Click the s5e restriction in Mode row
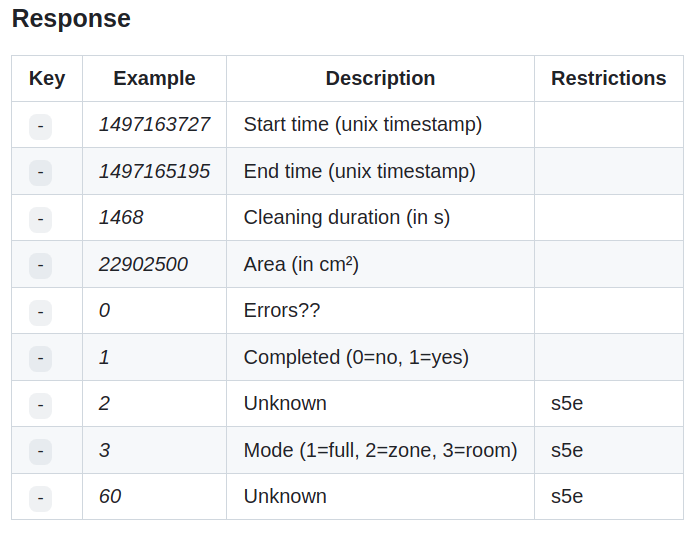Viewport: 694px width, 536px height. click(567, 451)
